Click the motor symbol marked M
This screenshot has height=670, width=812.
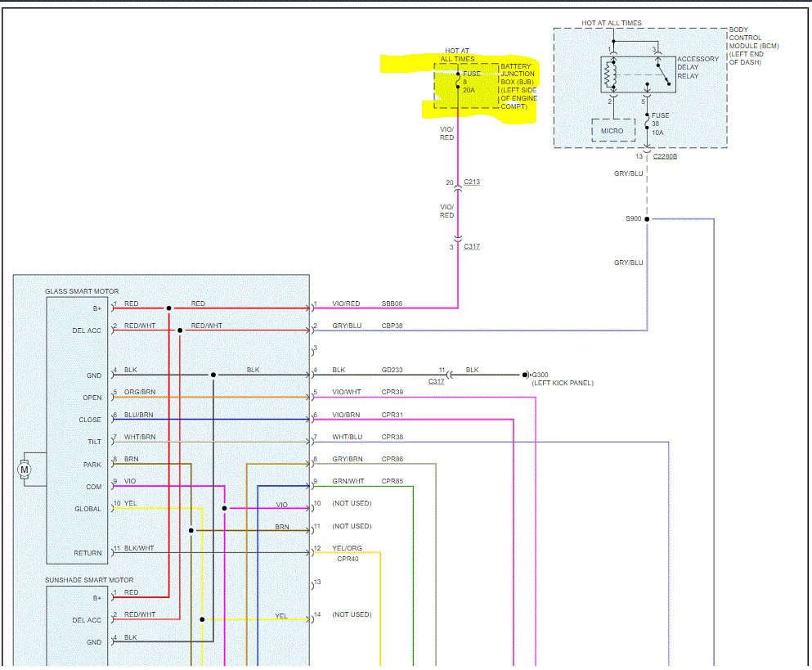(24, 469)
